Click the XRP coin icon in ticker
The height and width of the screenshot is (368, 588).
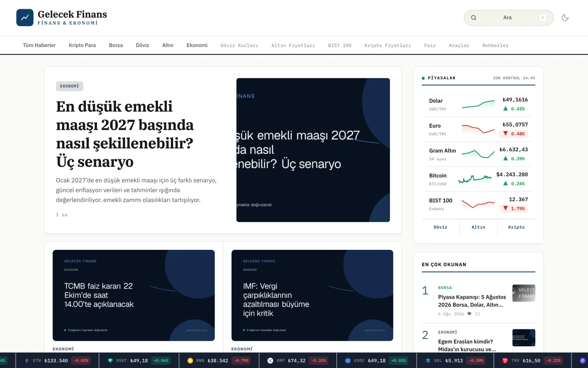pos(270,361)
